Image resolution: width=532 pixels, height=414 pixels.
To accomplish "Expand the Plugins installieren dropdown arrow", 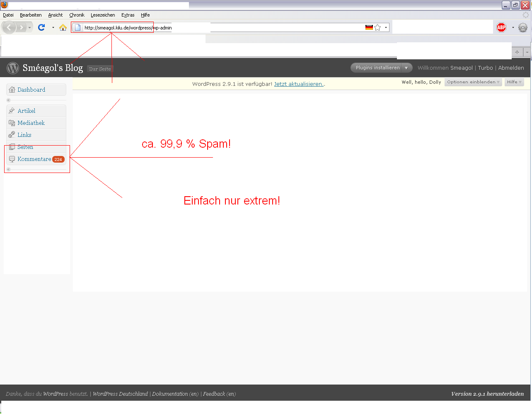I will click(x=406, y=68).
